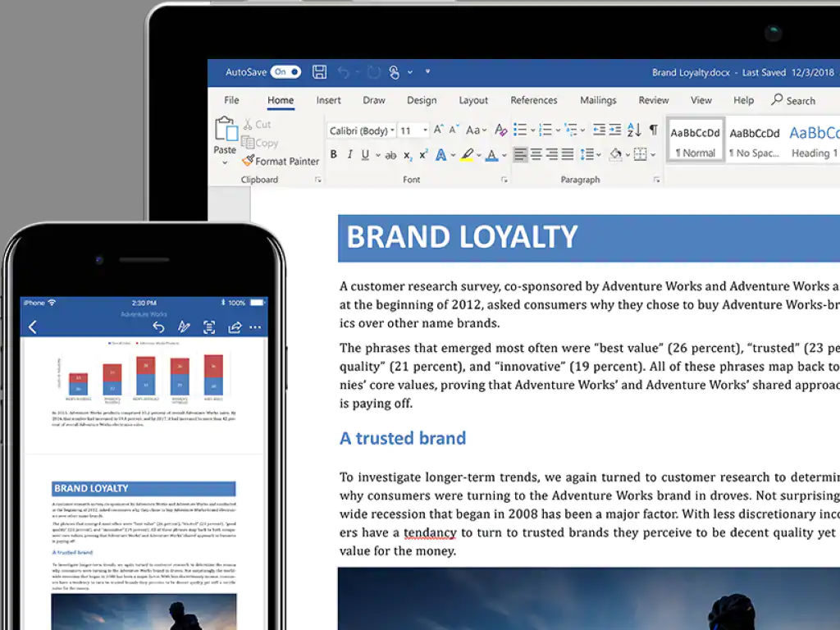Image resolution: width=840 pixels, height=630 pixels.
Task: Select the Format Painter tool
Action: click(281, 161)
